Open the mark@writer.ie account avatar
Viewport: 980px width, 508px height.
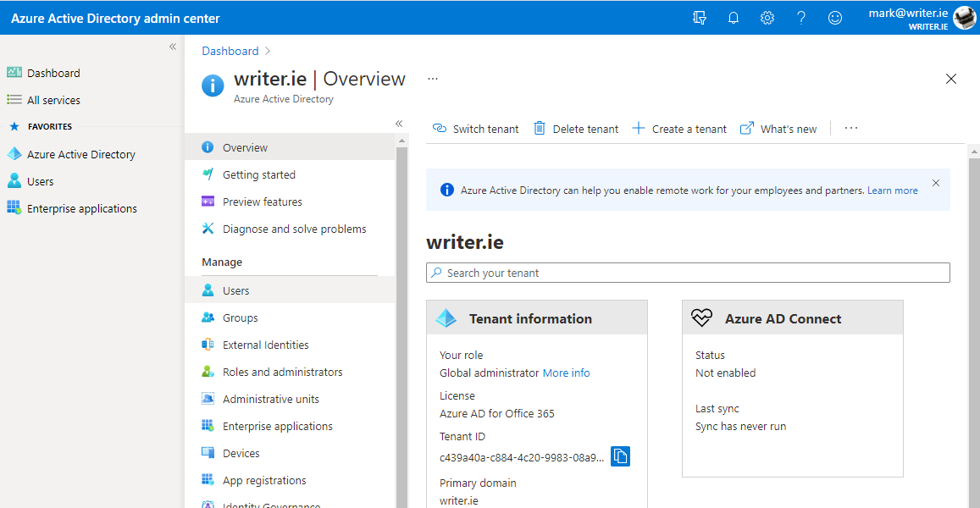(965, 18)
